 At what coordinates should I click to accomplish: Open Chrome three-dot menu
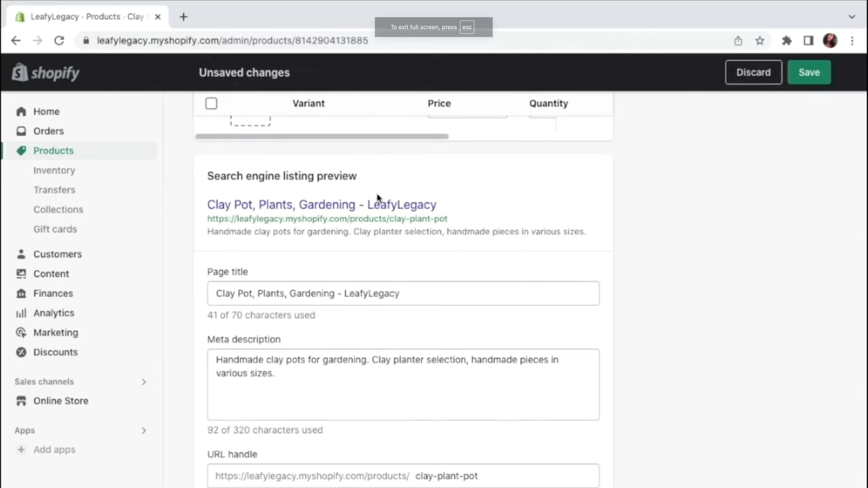852,41
